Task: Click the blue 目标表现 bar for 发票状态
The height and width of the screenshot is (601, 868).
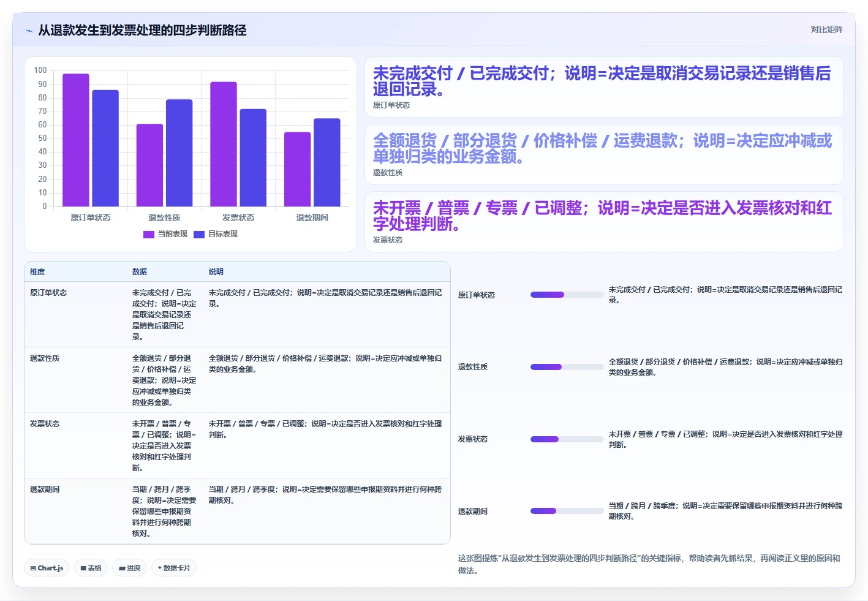Action: coord(253,158)
